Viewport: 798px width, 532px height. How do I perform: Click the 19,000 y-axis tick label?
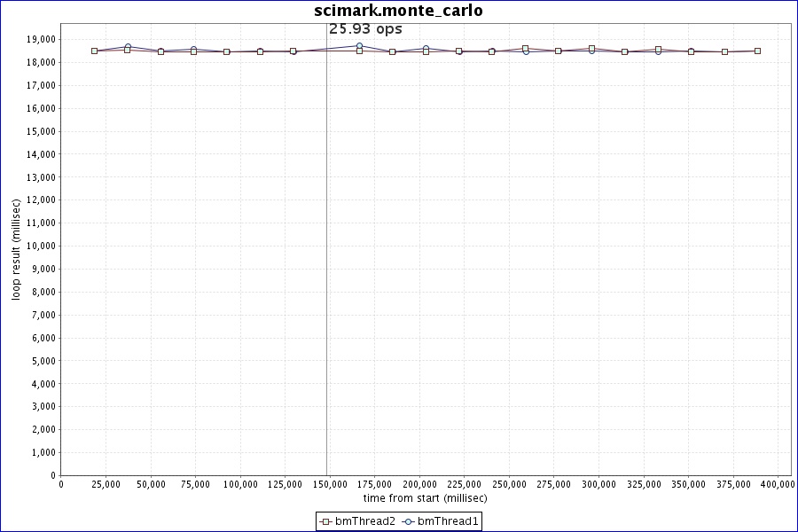(41, 39)
